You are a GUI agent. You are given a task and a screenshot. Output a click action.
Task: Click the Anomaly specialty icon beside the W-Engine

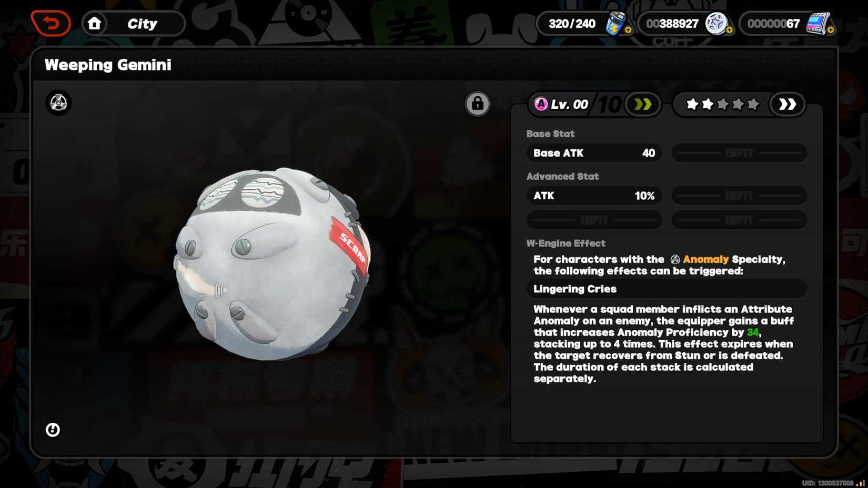[58, 103]
